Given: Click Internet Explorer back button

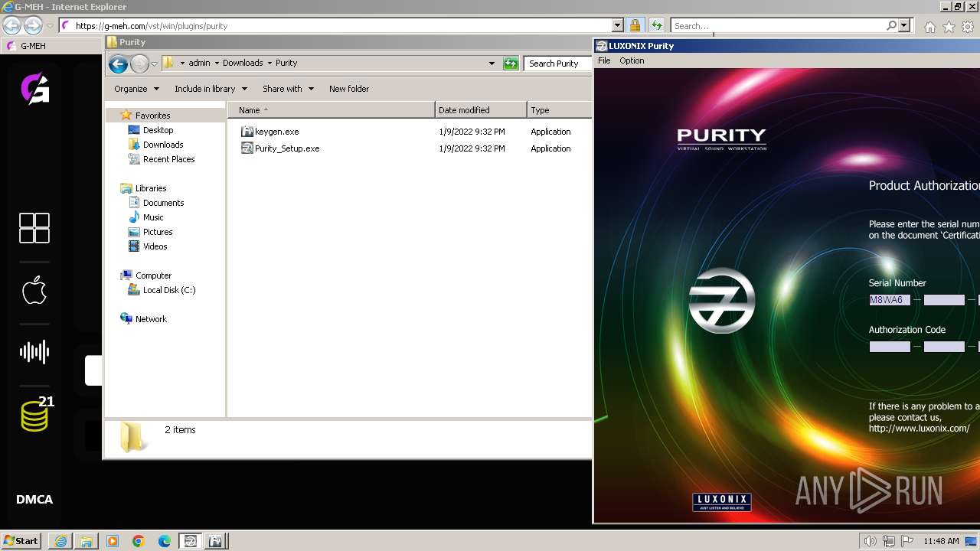Looking at the screenshot, I should point(11,25).
